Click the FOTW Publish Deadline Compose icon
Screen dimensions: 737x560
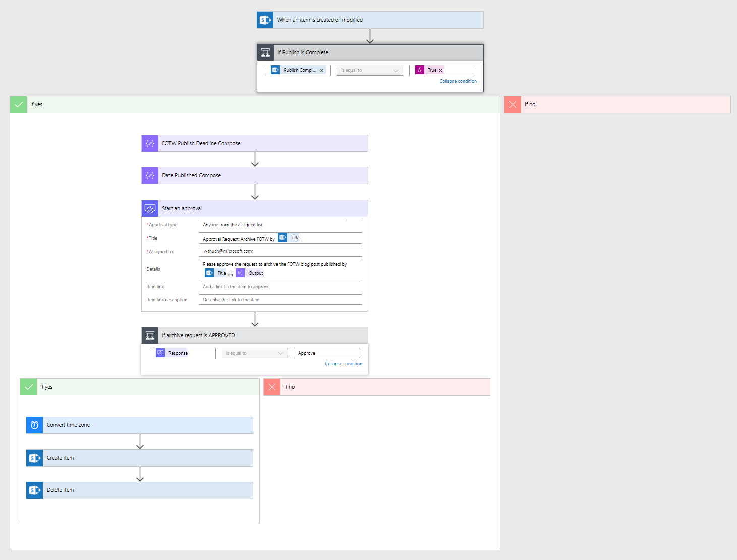150,143
